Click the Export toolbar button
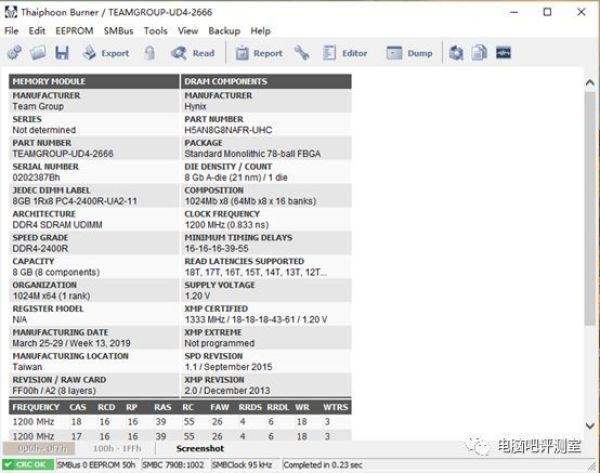This screenshot has width=600, height=473. point(106,53)
